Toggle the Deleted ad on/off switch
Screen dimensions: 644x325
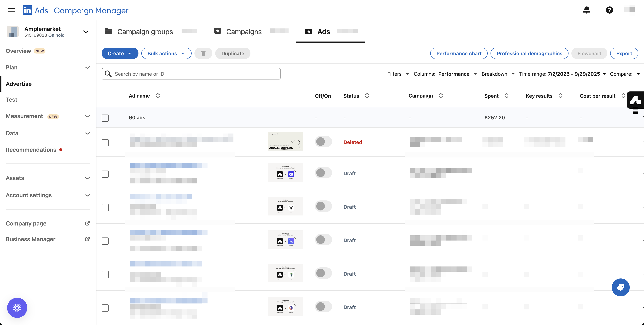click(x=323, y=142)
